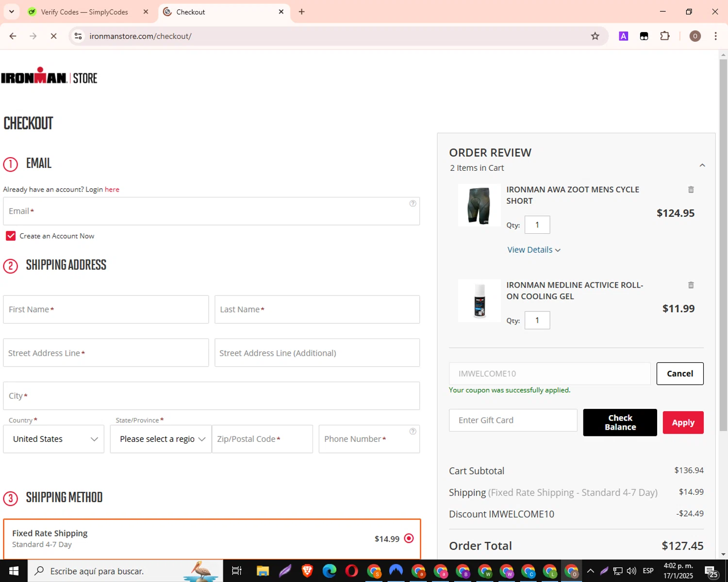Open the volume control in system tray
This screenshot has width=728, height=582.
[631, 571]
